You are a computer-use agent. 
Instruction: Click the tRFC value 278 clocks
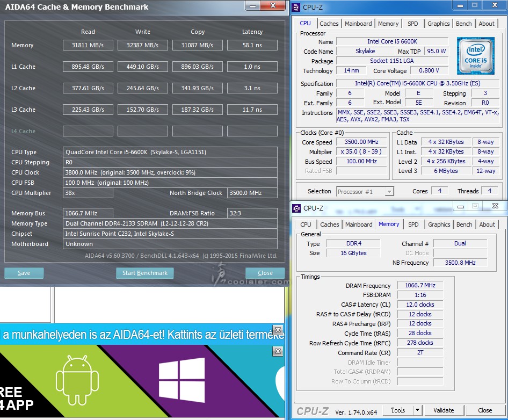pos(420,343)
